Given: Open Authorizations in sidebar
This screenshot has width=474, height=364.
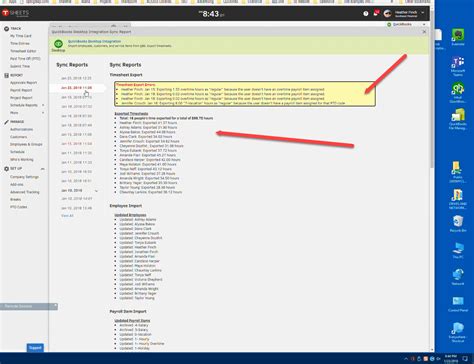Looking at the screenshot, I should point(21,129).
